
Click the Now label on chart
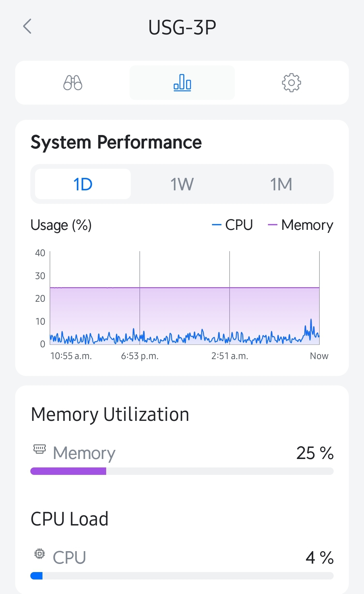click(319, 356)
